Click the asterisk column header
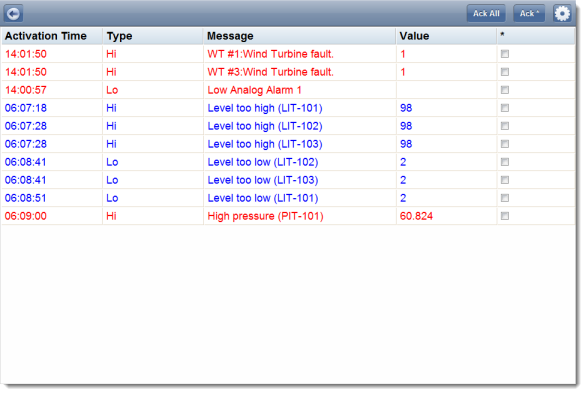Image resolution: width=585 pixels, height=393 pixels. tap(536, 36)
